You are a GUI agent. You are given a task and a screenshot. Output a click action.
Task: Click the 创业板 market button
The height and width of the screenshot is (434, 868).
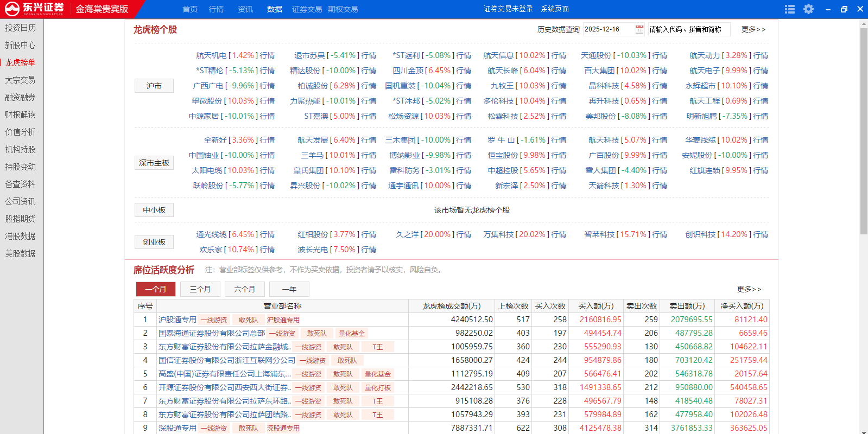154,242
